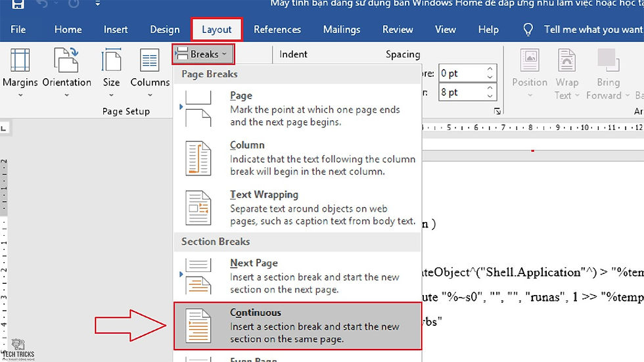The height and width of the screenshot is (362, 644).
Task: Expand the Wrap Text dropdown arrow
Action: click(x=577, y=95)
